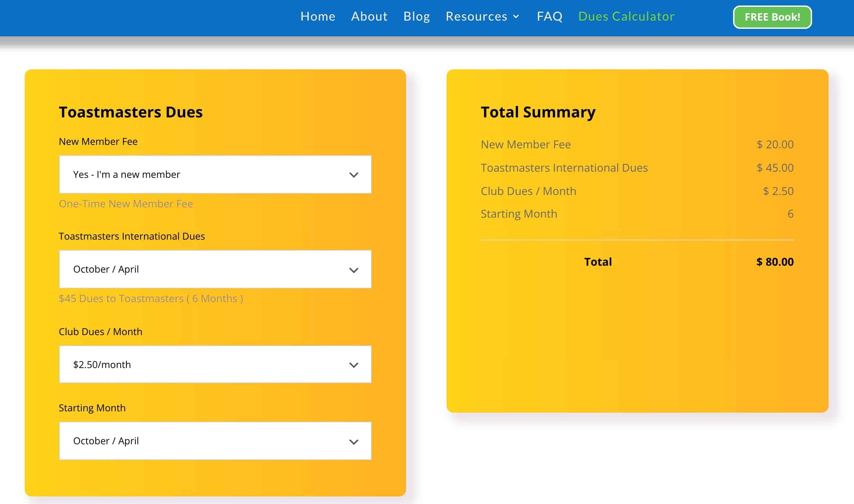
Task: Select the $ 45.00 summary value
Action: [775, 168]
